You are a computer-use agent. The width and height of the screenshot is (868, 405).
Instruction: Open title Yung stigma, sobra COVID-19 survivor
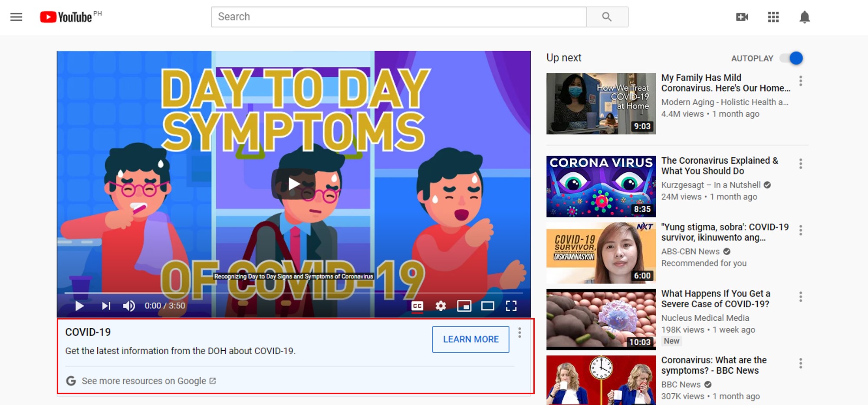[x=725, y=232]
